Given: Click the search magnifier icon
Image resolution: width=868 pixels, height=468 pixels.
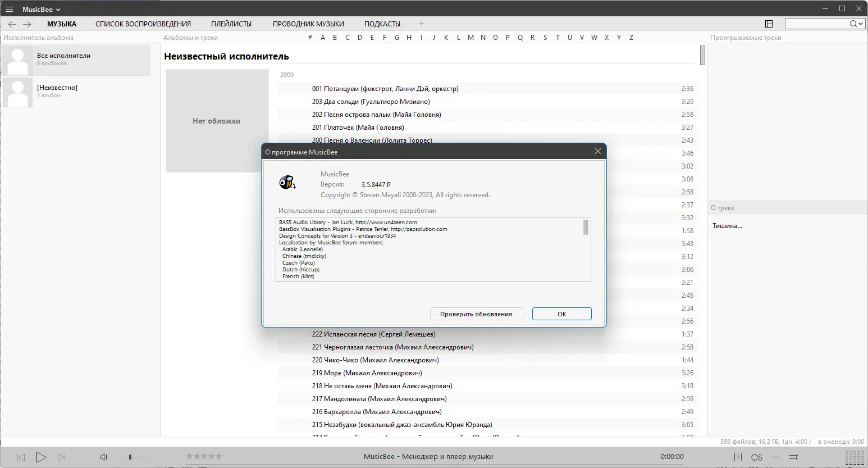Looking at the screenshot, I should 853,24.
